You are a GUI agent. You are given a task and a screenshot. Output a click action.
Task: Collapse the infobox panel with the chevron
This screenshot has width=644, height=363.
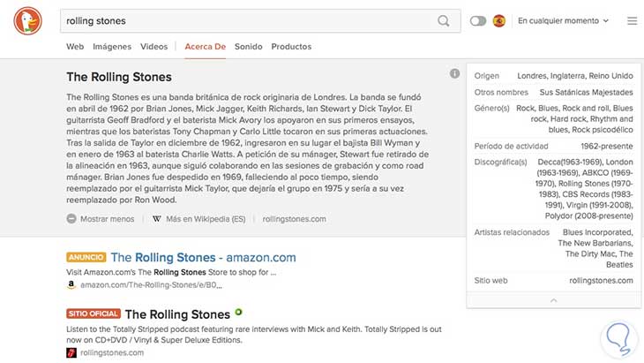[553, 301]
